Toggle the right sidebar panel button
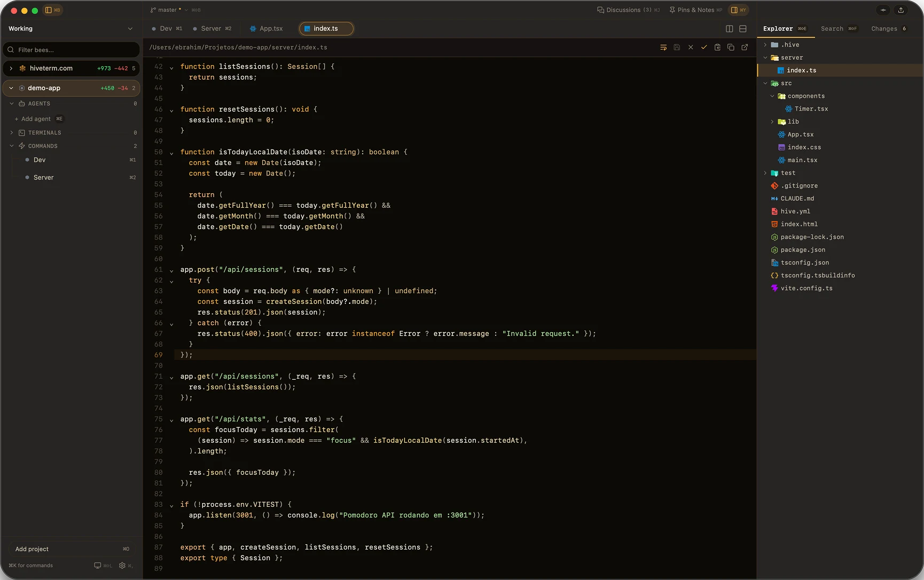 pyautogui.click(x=739, y=10)
